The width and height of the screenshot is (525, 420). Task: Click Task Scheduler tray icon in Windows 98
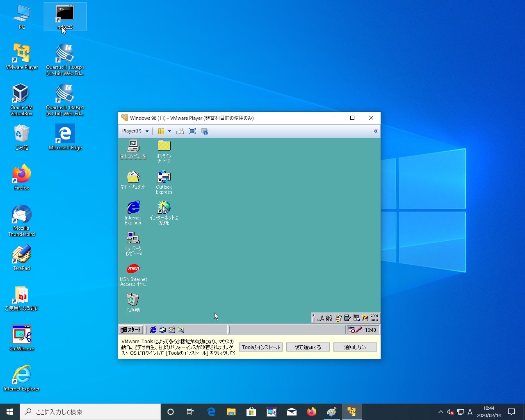[x=351, y=330]
